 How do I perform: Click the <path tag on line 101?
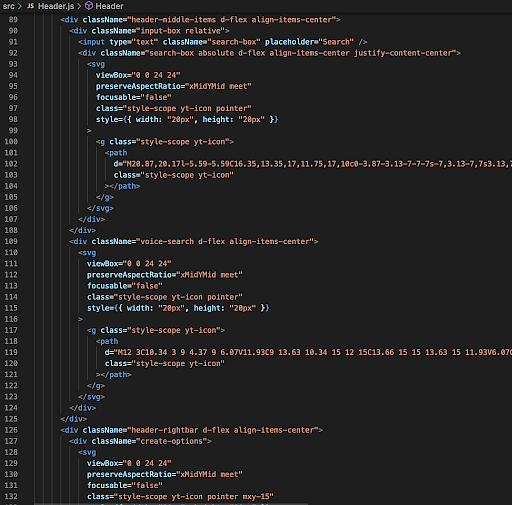point(116,153)
